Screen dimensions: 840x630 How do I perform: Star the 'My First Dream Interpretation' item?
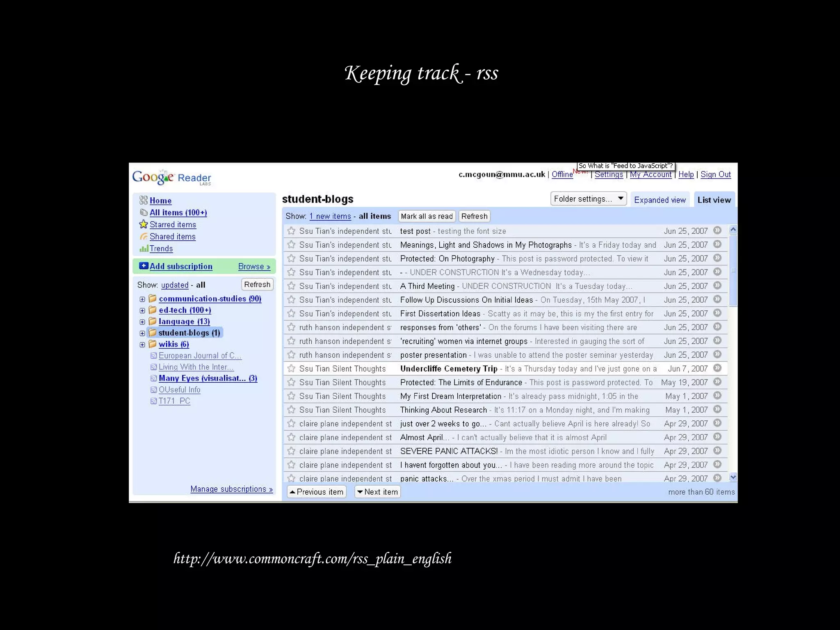click(291, 396)
